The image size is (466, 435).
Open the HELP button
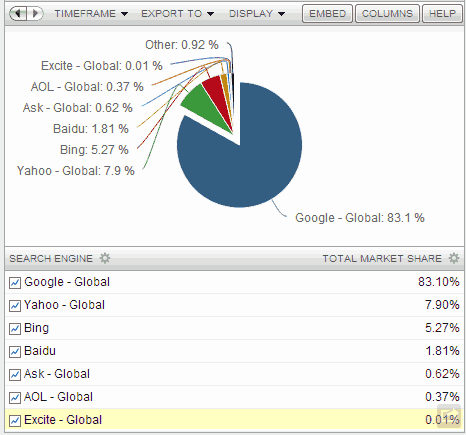coord(443,14)
